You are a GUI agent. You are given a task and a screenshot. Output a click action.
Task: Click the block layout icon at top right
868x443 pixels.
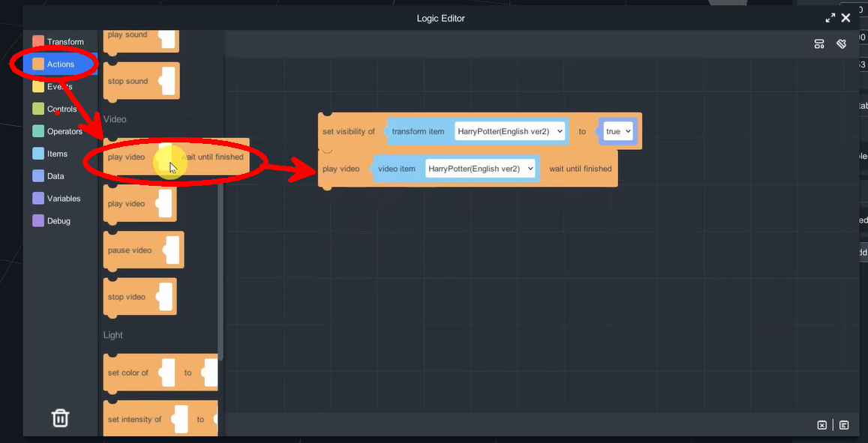tap(819, 44)
